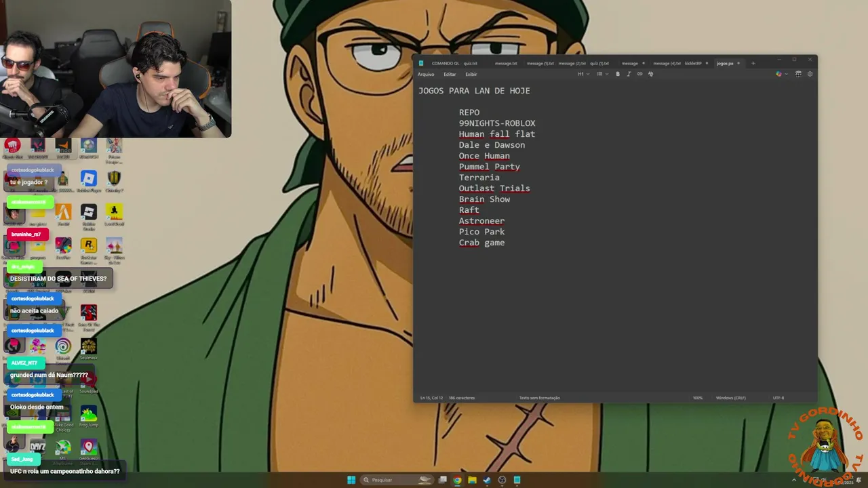Click the Pummel Party line
Viewport: 868px width, 488px height.
pos(490,167)
